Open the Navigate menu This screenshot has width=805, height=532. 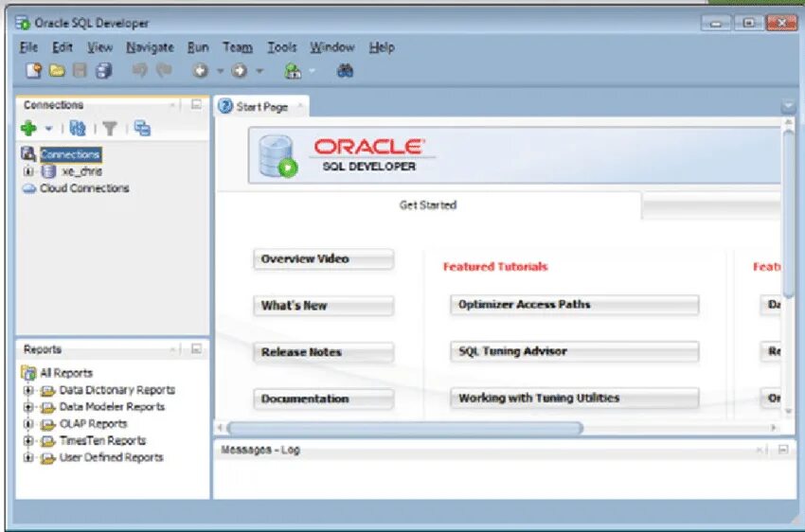pyautogui.click(x=150, y=47)
